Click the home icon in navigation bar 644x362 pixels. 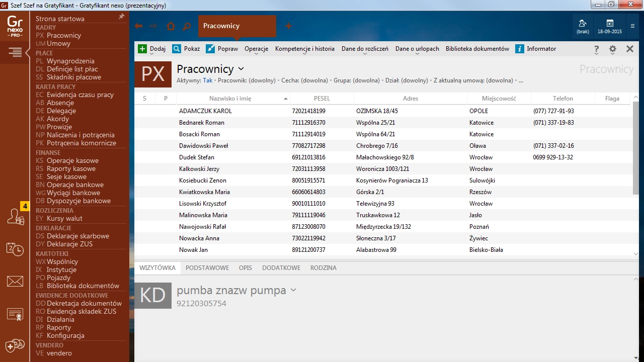[x=171, y=26]
